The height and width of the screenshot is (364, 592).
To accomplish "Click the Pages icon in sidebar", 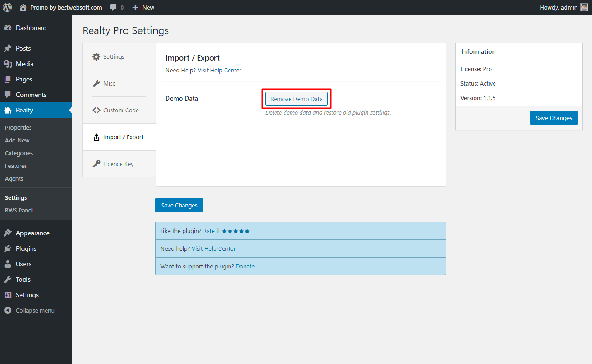I will coord(8,79).
